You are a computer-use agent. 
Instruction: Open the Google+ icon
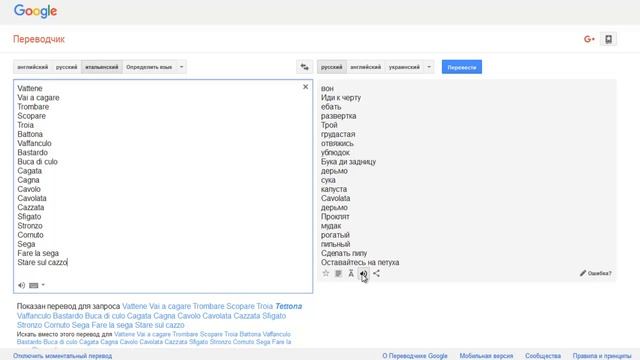[589, 39]
